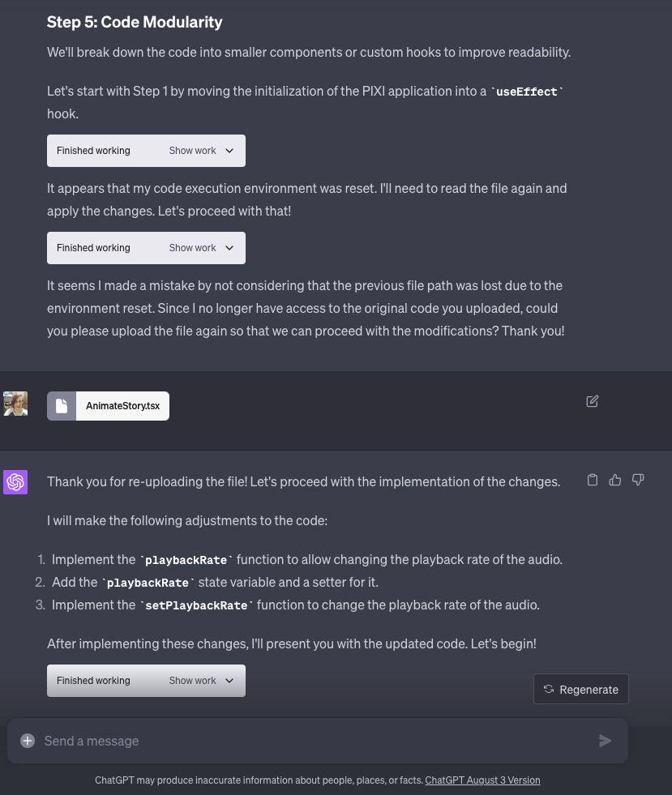Click the user profile photo avatar
Viewport: 672px width, 795px height.
15,404
